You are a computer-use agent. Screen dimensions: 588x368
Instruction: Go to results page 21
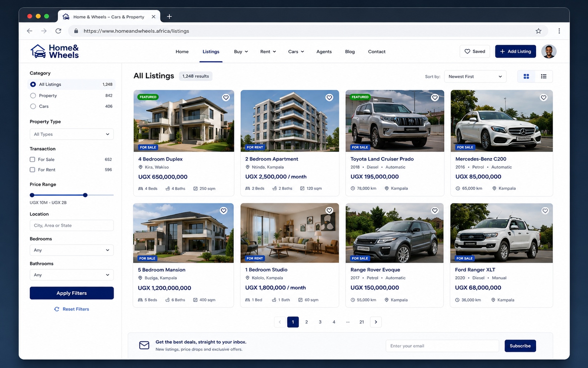[361, 322]
